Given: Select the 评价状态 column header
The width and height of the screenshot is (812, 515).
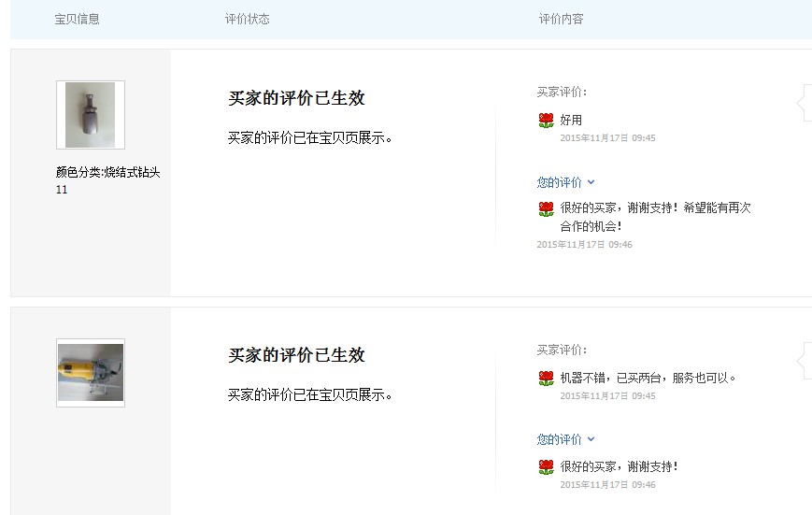Looking at the screenshot, I should click(x=248, y=19).
